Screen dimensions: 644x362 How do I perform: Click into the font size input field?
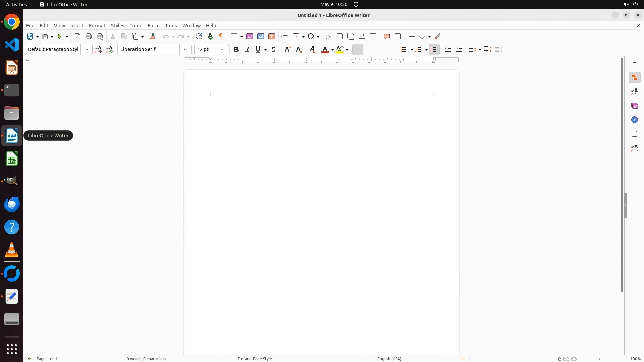205,50
